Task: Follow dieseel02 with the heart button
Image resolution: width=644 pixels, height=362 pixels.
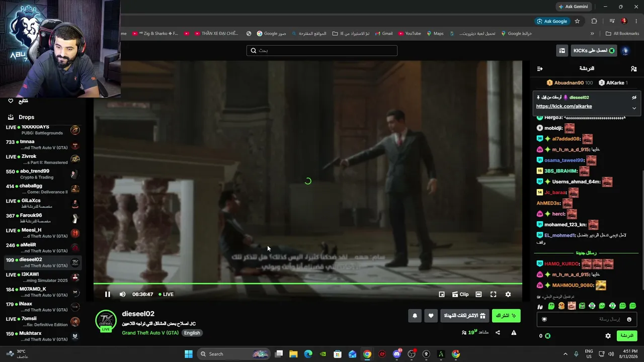Action: pyautogui.click(x=431, y=316)
